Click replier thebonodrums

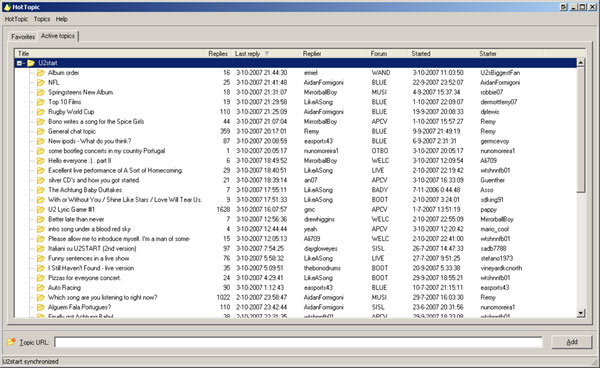click(x=322, y=268)
